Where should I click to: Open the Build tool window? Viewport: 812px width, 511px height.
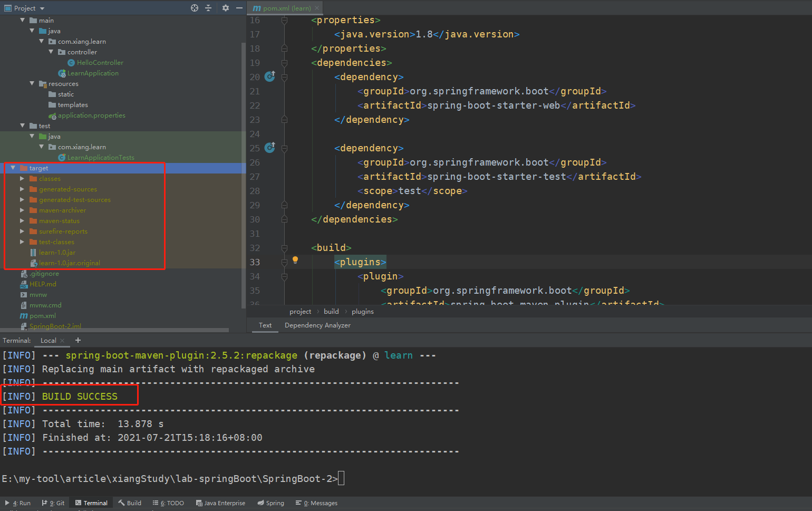point(130,503)
